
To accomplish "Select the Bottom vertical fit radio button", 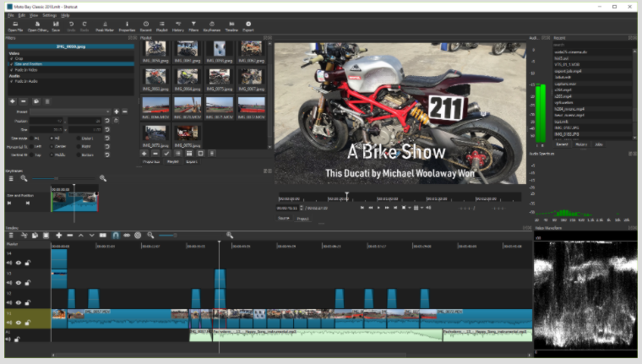I will click(x=79, y=155).
